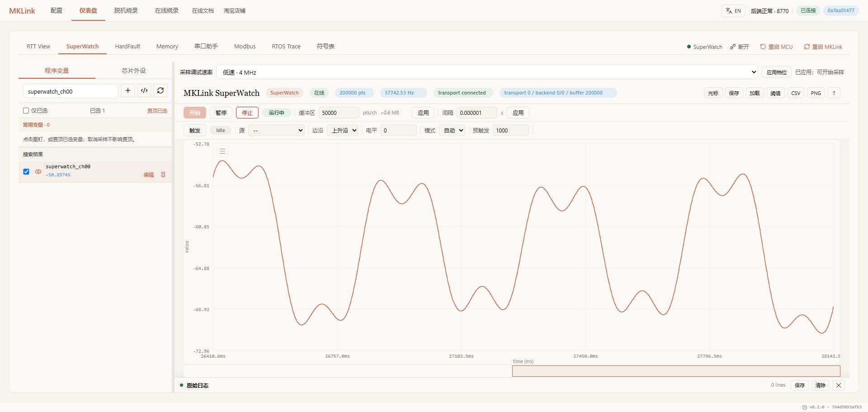Click the pin icon on the superwatch_ch00 row

click(163, 175)
